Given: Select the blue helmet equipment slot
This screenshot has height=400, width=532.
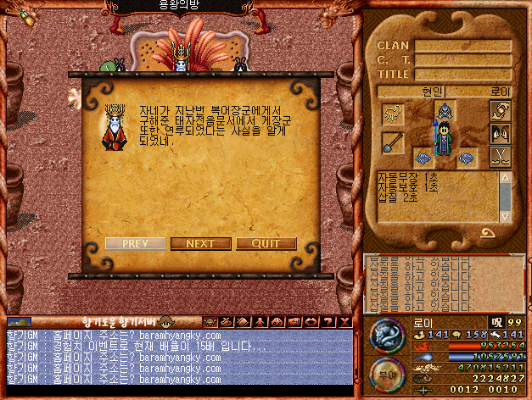Looking at the screenshot, I should pos(445,111).
